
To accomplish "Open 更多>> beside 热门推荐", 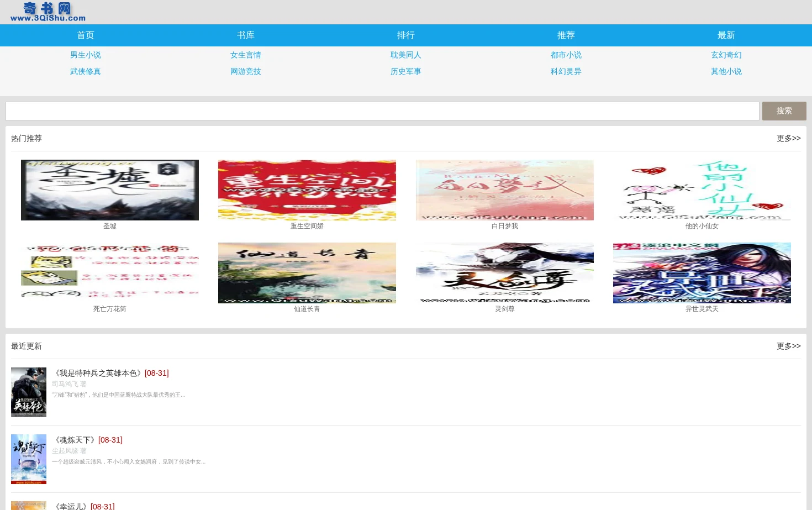I will pyautogui.click(x=788, y=138).
